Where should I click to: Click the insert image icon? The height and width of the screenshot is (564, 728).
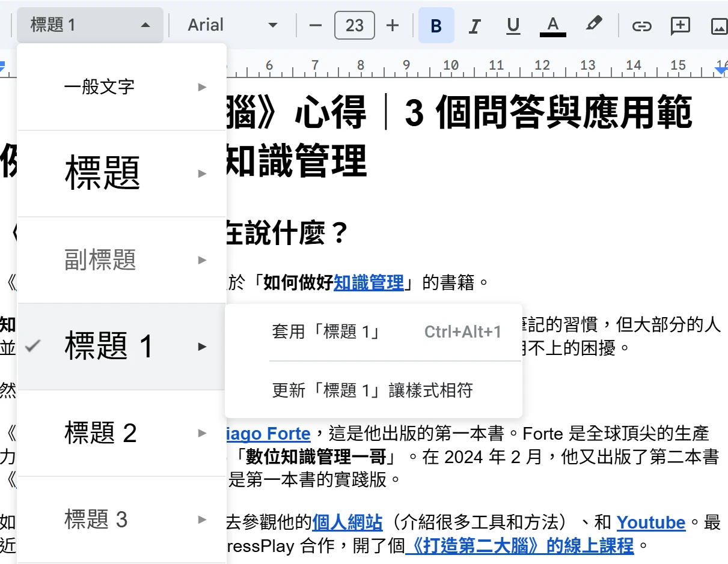coord(718,25)
